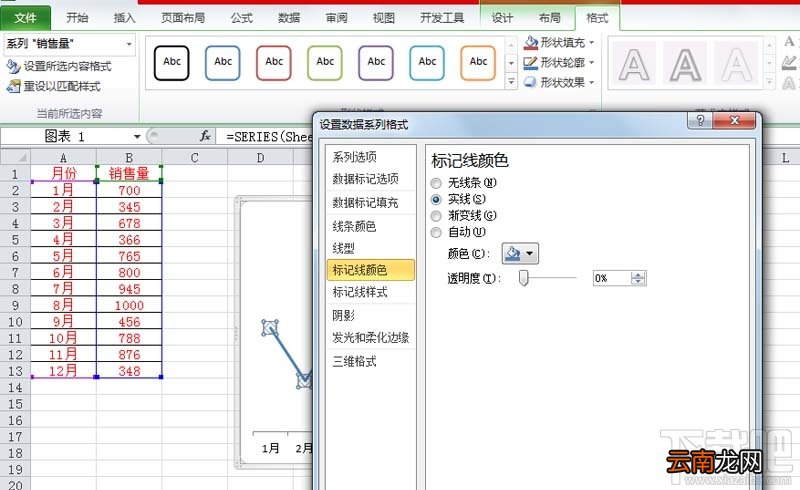Click 重设以匹配样式 button

tap(54, 86)
